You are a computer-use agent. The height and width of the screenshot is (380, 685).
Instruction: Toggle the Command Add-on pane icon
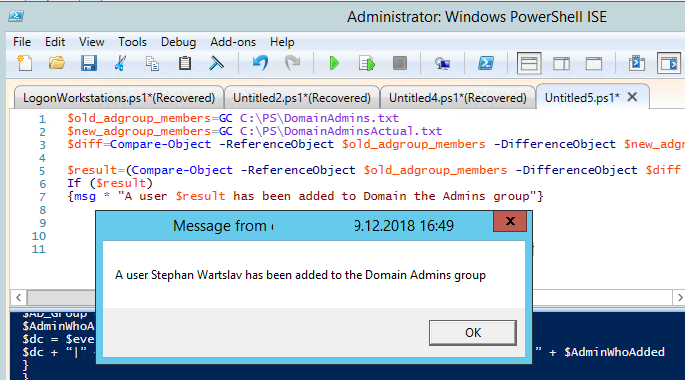[x=669, y=64]
